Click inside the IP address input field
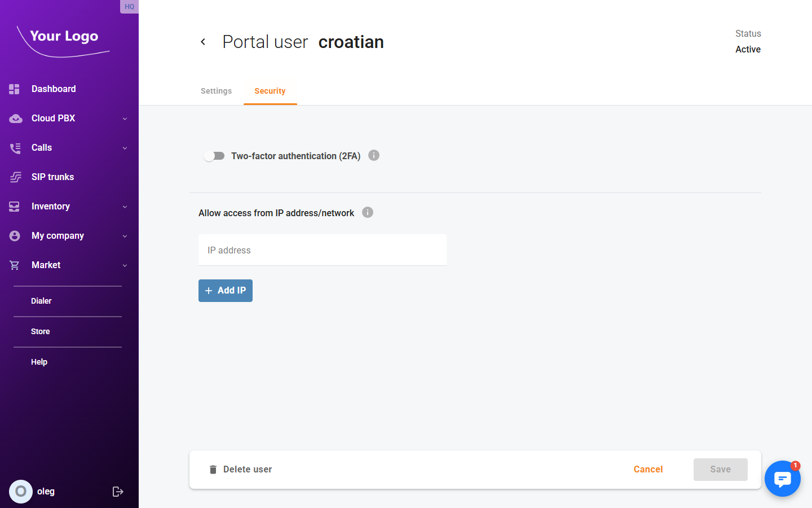This screenshot has width=812, height=508. pyautogui.click(x=322, y=249)
